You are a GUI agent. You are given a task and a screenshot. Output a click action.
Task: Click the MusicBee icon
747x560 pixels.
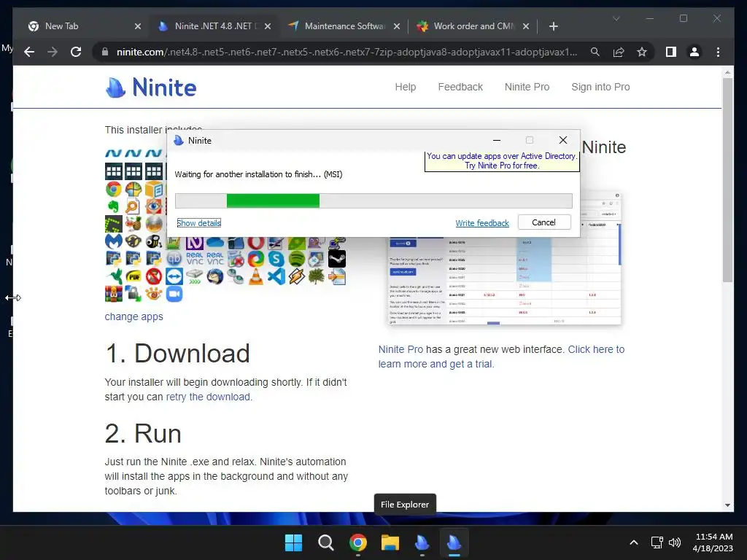tap(154, 241)
